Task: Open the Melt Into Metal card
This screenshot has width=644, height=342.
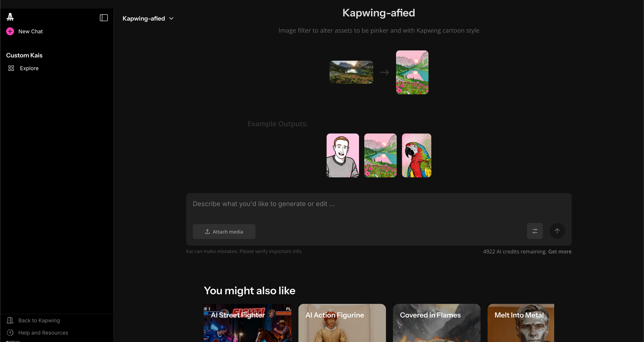Action: pos(521,323)
